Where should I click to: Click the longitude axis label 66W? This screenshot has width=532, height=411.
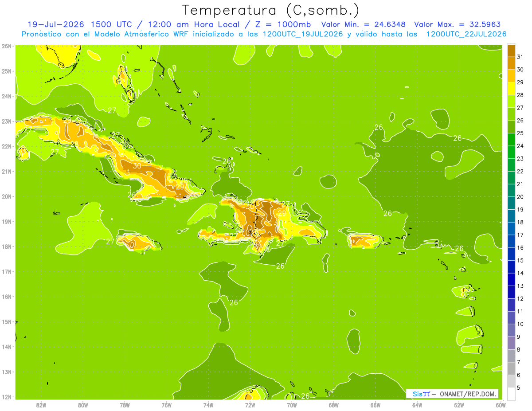pos(376,404)
